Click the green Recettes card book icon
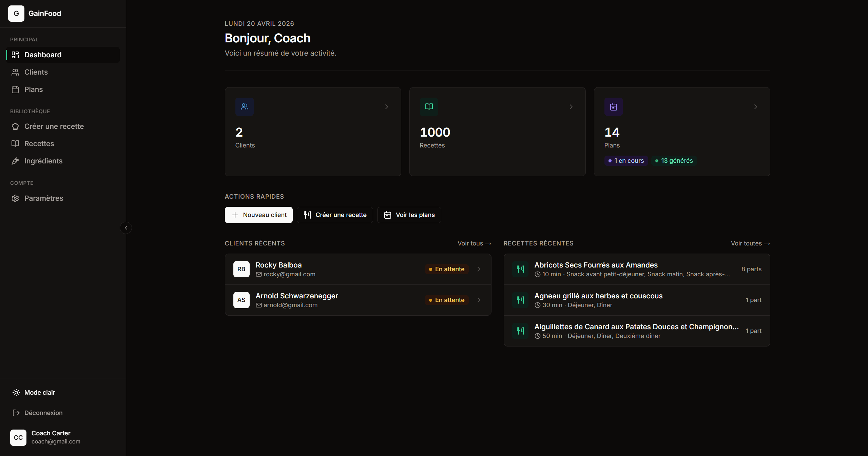This screenshot has height=456, width=868. pos(429,107)
